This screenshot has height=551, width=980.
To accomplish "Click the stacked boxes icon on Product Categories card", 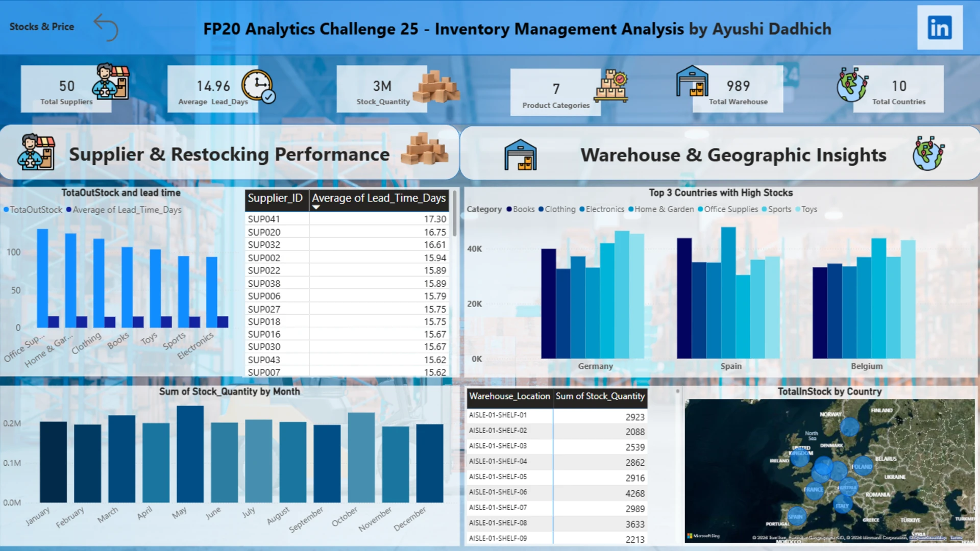I will pyautogui.click(x=611, y=87).
